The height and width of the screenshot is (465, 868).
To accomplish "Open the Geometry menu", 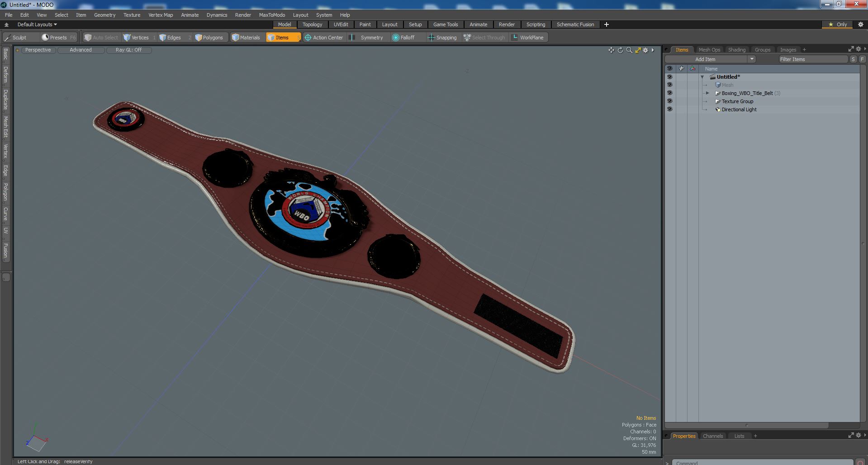I will click(x=104, y=15).
